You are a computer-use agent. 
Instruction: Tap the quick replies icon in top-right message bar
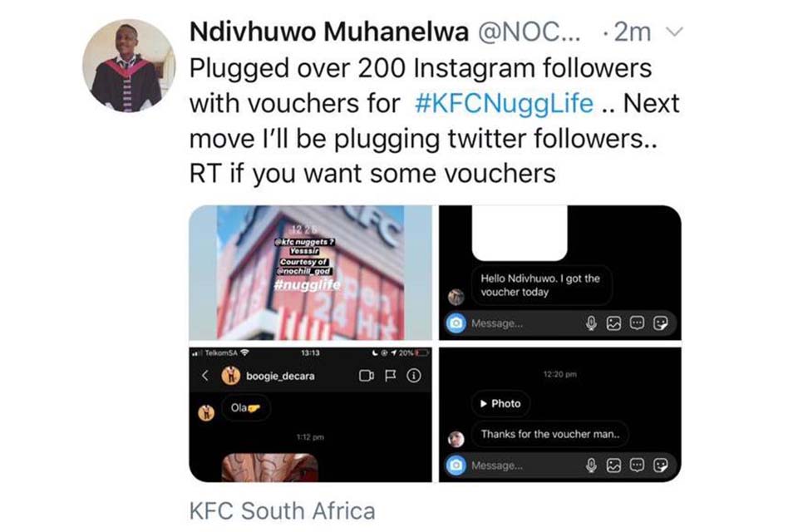[637, 323]
